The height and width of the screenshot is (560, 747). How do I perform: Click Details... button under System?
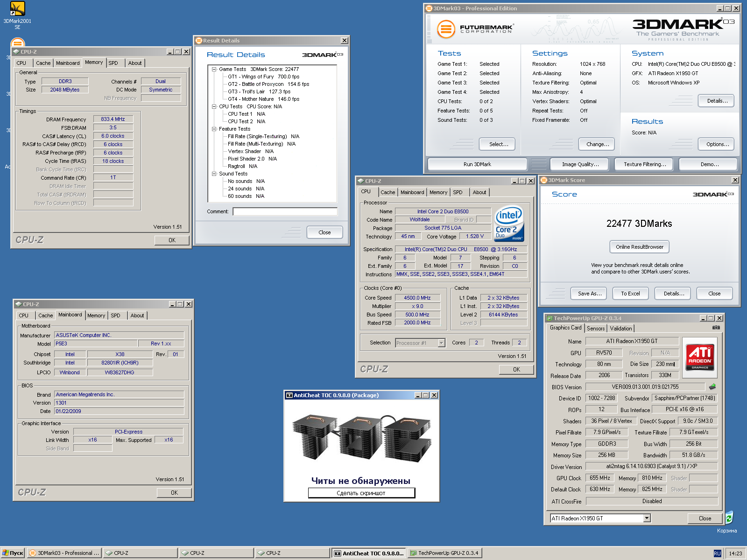pyautogui.click(x=717, y=101)
